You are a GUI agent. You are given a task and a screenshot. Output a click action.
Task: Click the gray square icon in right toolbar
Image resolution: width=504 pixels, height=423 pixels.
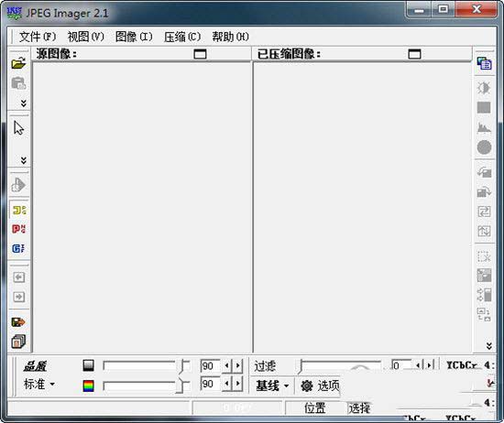[484, 108]
